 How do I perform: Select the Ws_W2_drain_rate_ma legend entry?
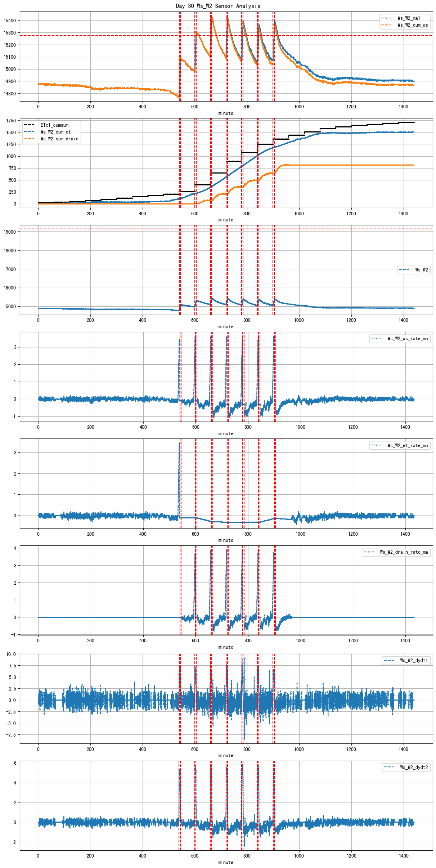tap(404, 552)
